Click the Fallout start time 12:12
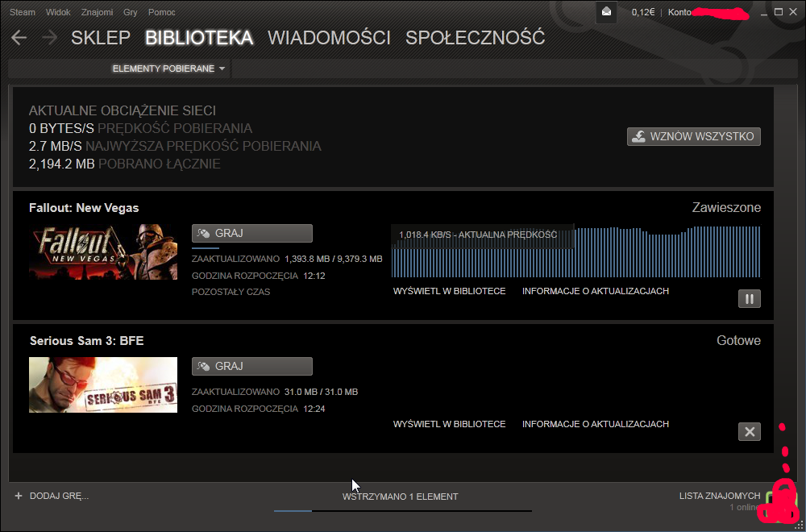 pos(314,276)
